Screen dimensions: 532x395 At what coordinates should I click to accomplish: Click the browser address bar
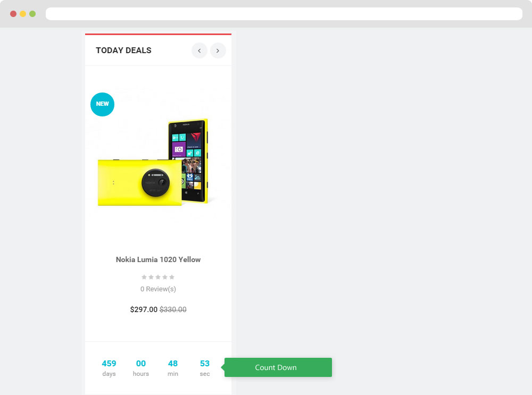pos(284,14)
